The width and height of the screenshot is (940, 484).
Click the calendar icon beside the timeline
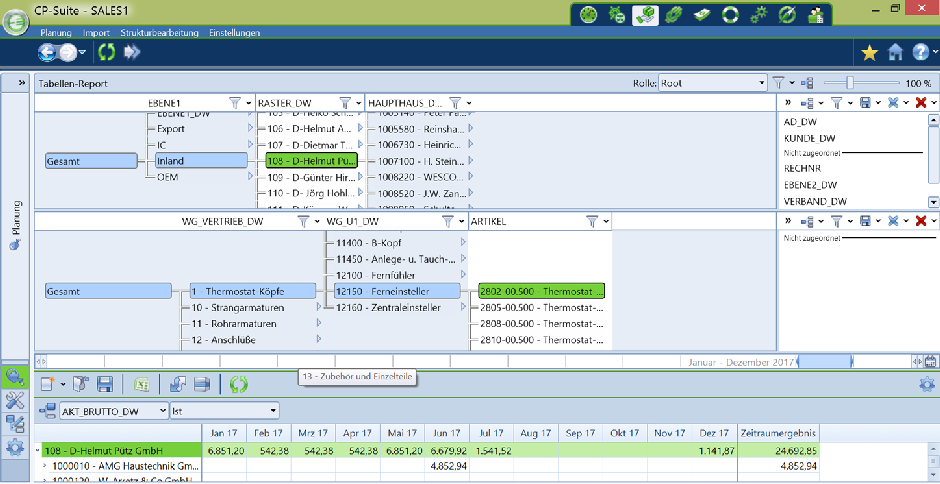click(930, 362)
